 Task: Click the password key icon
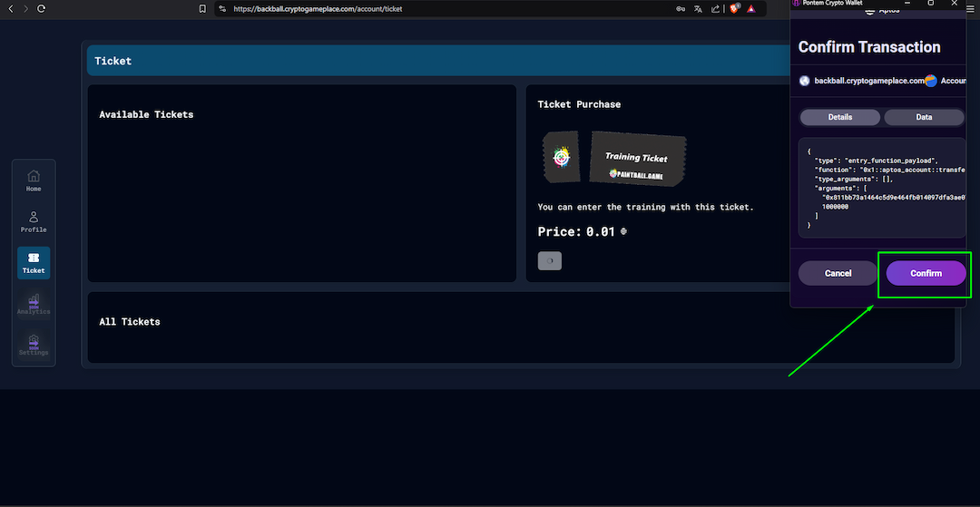681,8
